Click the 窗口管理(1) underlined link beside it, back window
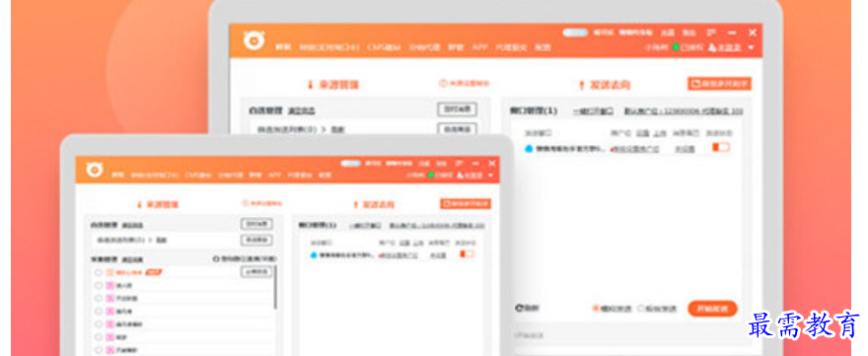The image size is (868, 356). pyautogui.click(x=593, y=110)
